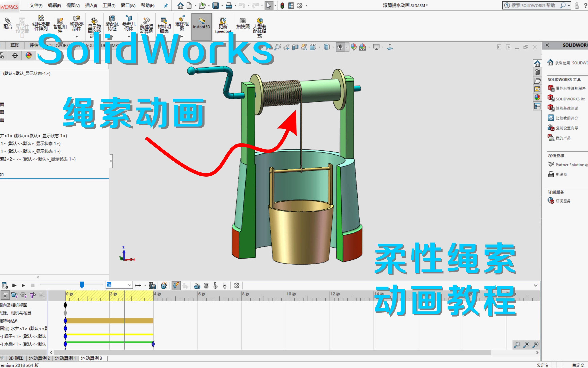
Task: Open the Window (窗口) menu
Action: tap(128, 5)
